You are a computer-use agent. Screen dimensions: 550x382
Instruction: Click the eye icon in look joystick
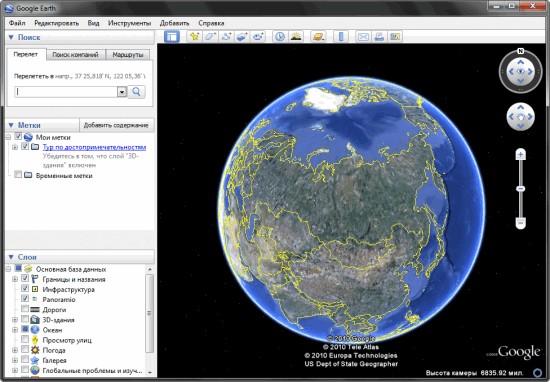[521, 72]
